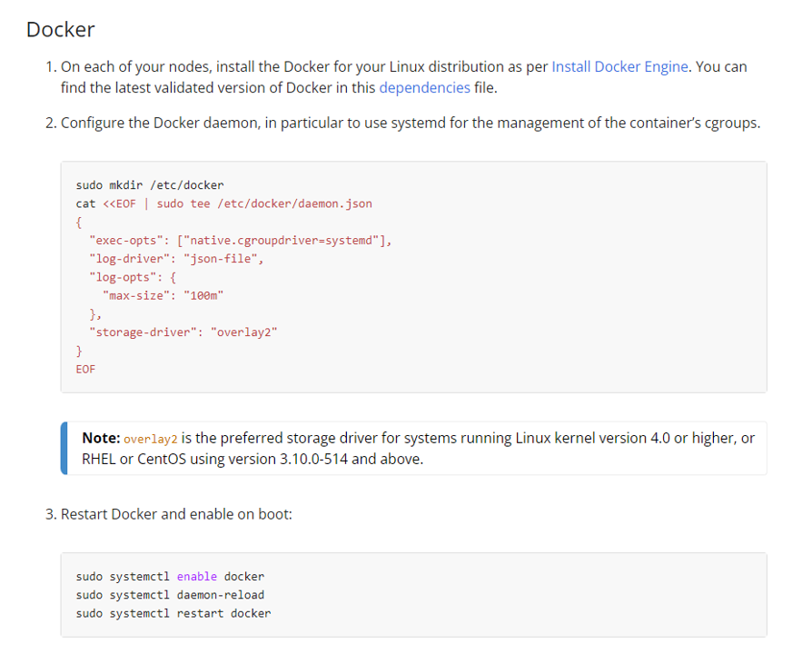Open the dependencies file link
The width and height of the screenshot is (812, 654).
[424, 87]
